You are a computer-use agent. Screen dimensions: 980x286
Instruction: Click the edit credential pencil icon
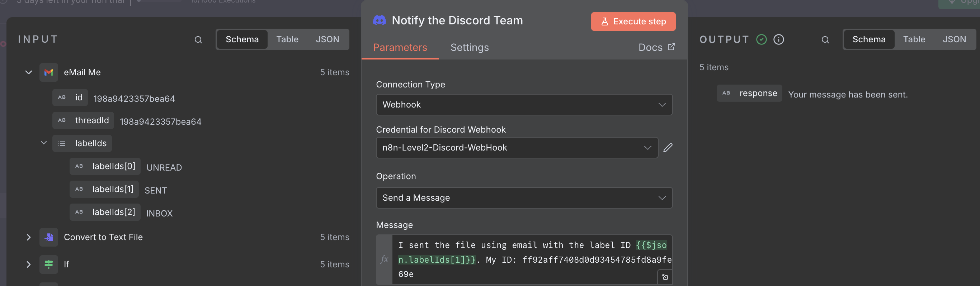[668, 148]
